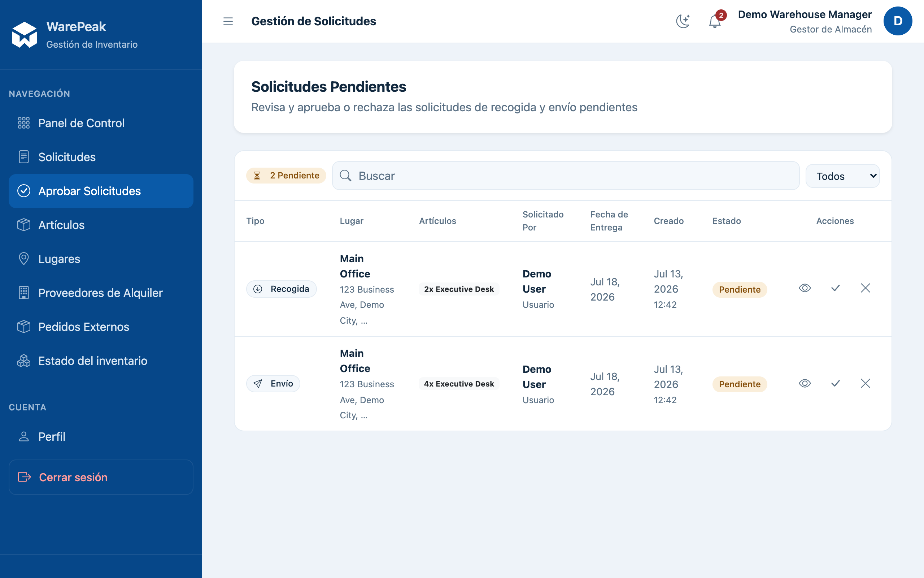
Task: Click Cerrar sesión button
Action: (101, 477)
